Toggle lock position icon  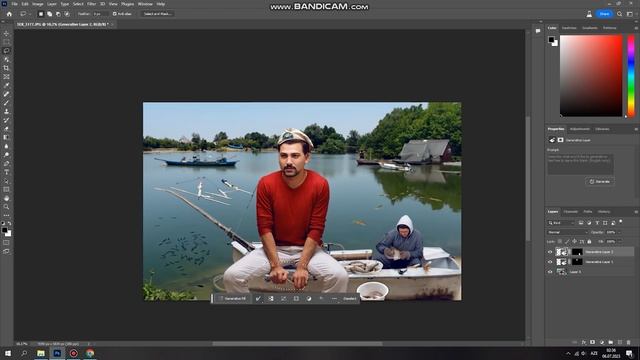574,242
